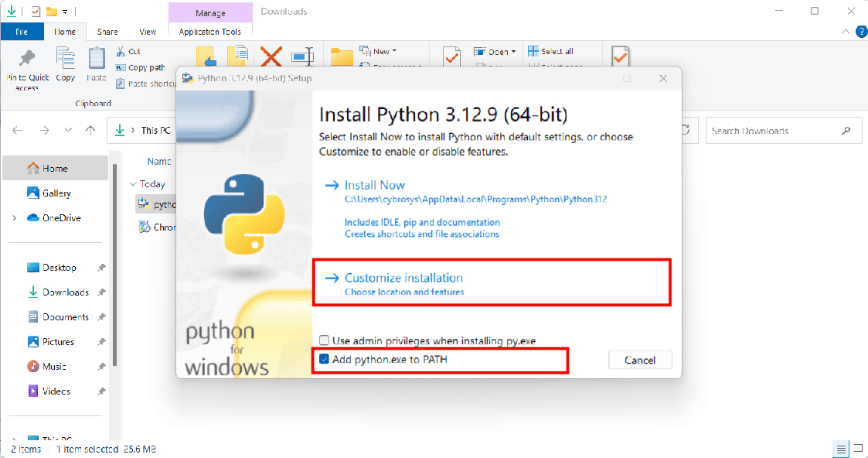
Task: Click the Refresh icon beside address bar
Action: (x=686, y=130)
